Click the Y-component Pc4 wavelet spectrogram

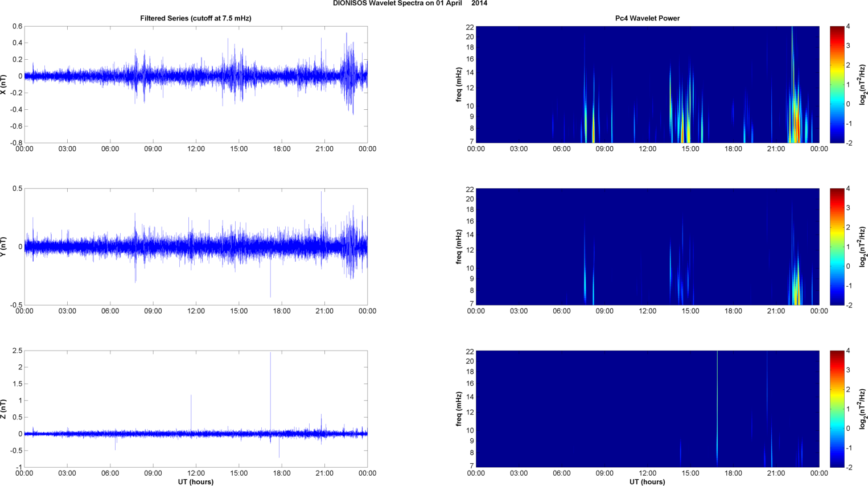(647, 246)
